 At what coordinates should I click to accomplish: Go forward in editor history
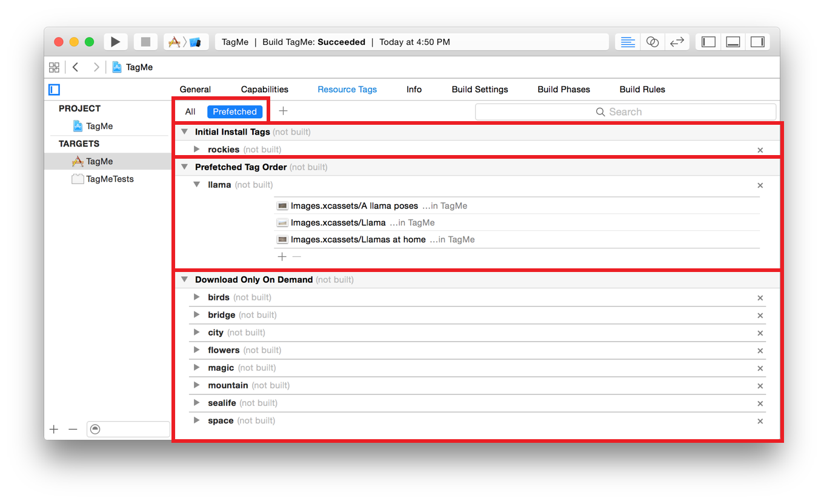click(x=96, y=67)
